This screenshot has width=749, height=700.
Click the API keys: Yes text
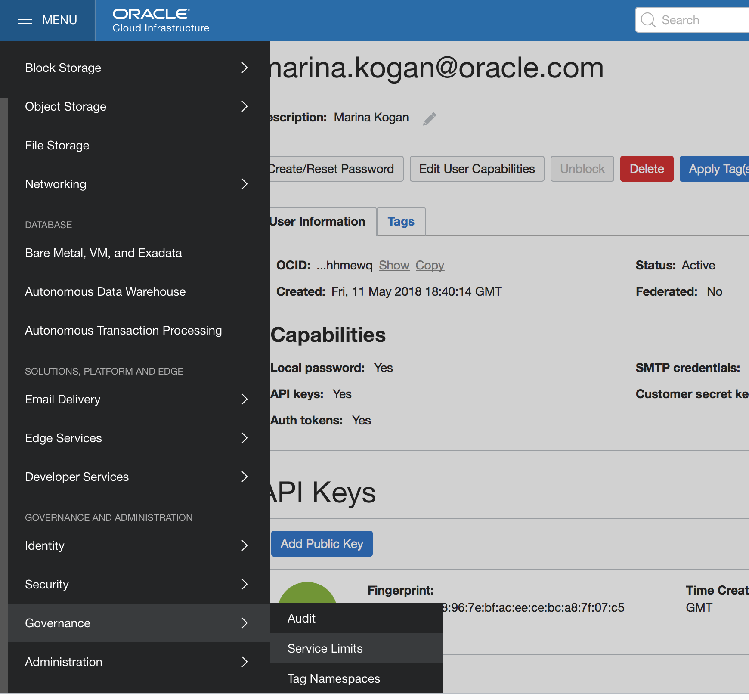point(311,394)
